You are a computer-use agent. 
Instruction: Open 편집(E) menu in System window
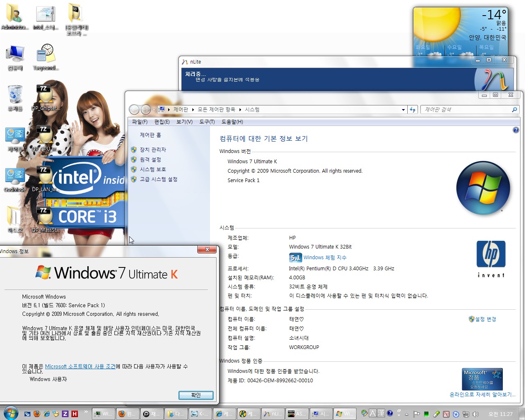pyautogui.click(x=162, y=122)
